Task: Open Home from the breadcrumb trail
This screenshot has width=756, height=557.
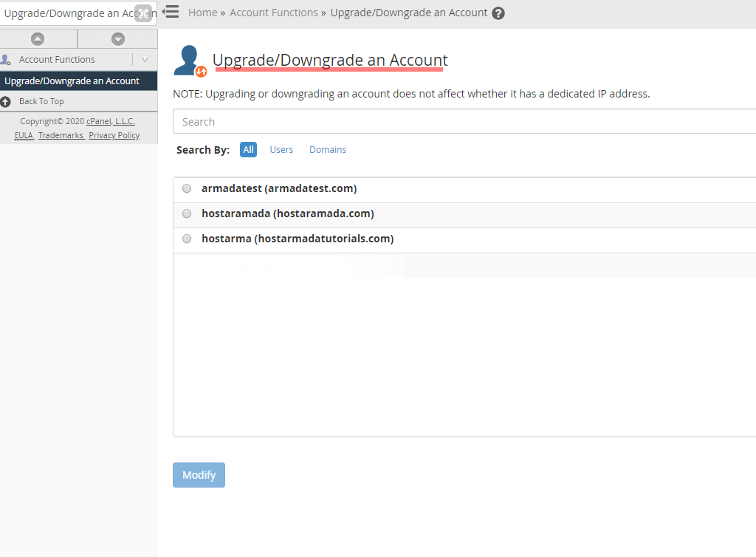Action: [x=202, y=13]
